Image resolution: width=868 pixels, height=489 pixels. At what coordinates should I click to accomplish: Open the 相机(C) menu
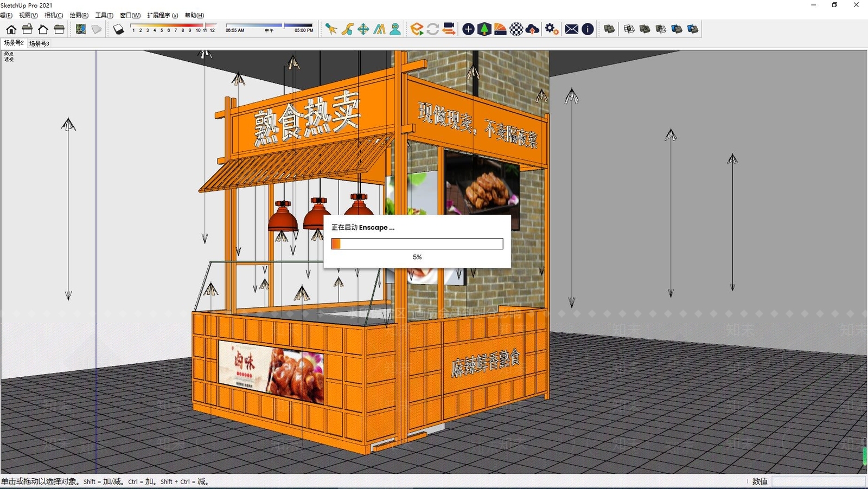pos(54,15)
